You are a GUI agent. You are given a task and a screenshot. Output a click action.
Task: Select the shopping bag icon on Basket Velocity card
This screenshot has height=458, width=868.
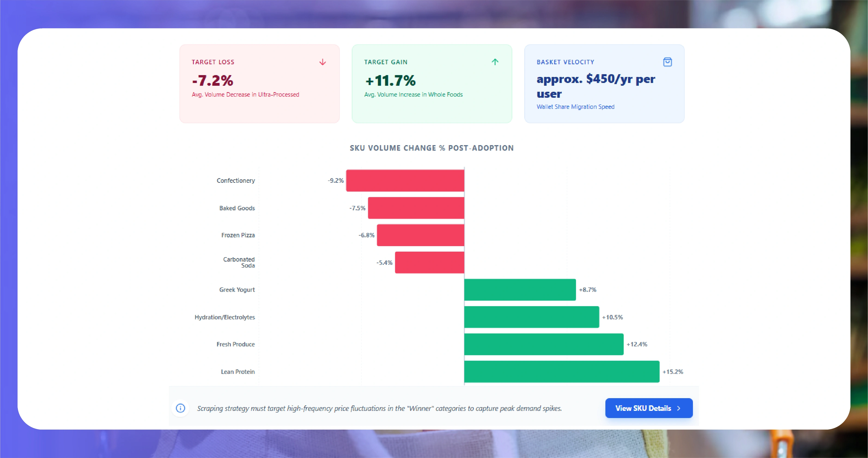pos(668,62)
